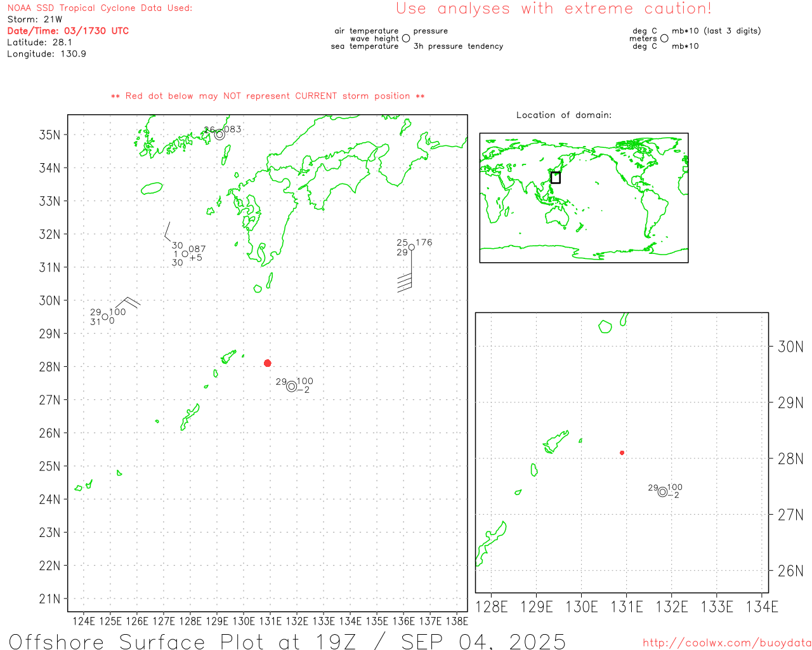Click the buoy station circle labeled 083 near 35N

[x=219, y=135]
